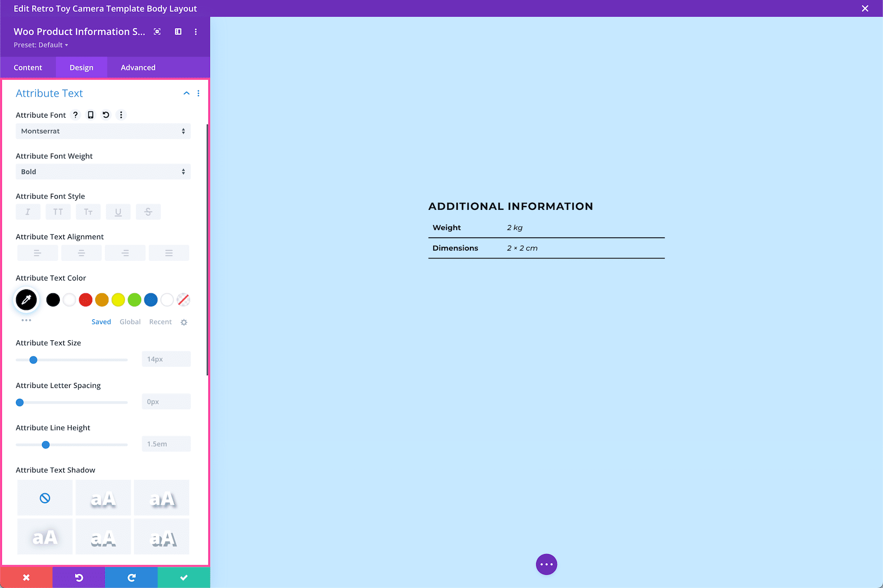This screenshot has height=588, width=883.
Task: Collapse the Attribute Text section
Action: pyautogui.click(x=186, y=93)
